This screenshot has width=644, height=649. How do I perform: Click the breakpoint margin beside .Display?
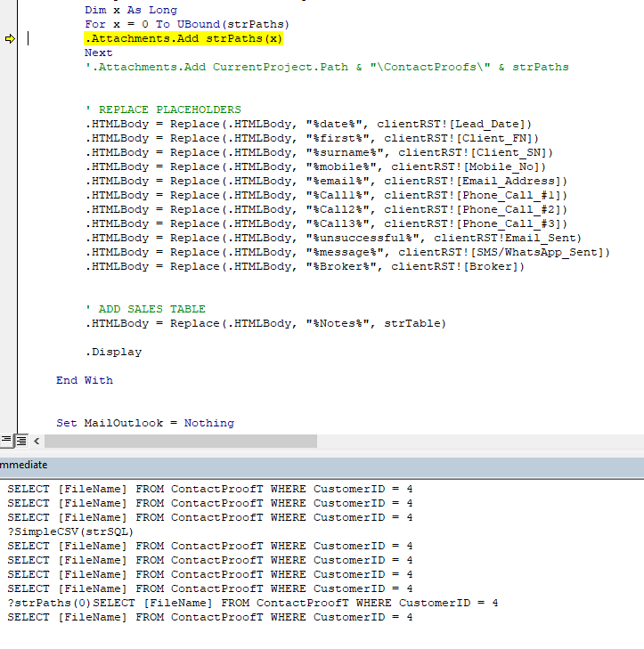tap(9, 353)
